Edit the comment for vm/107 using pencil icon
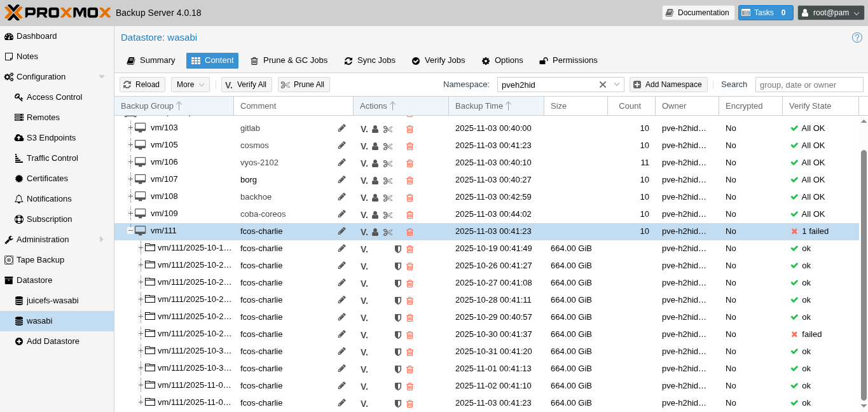Image resolution: width=868 pixels, height=412 pixels. [x=341, y=179]
